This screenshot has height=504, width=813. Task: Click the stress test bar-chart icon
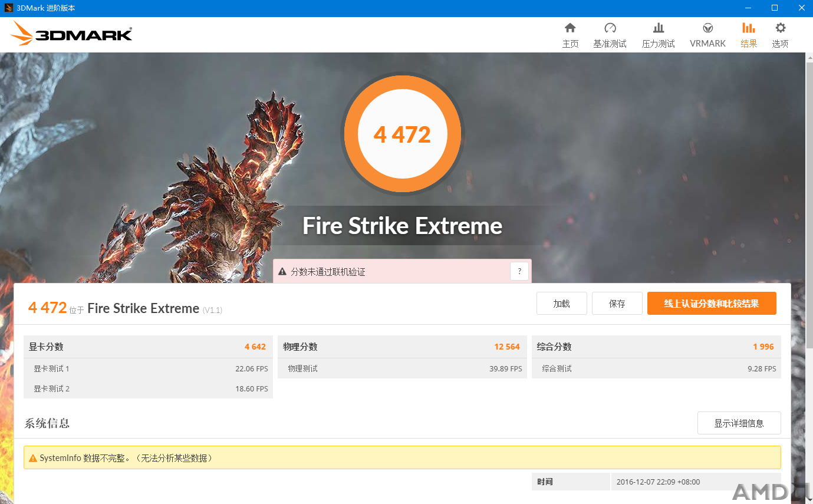click(x=659, y=28)
